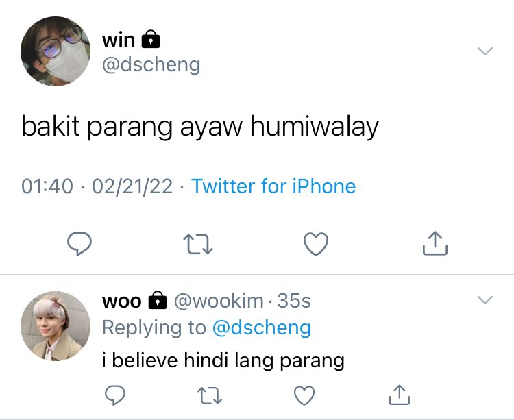View woo's profile picture

point(56,326)
